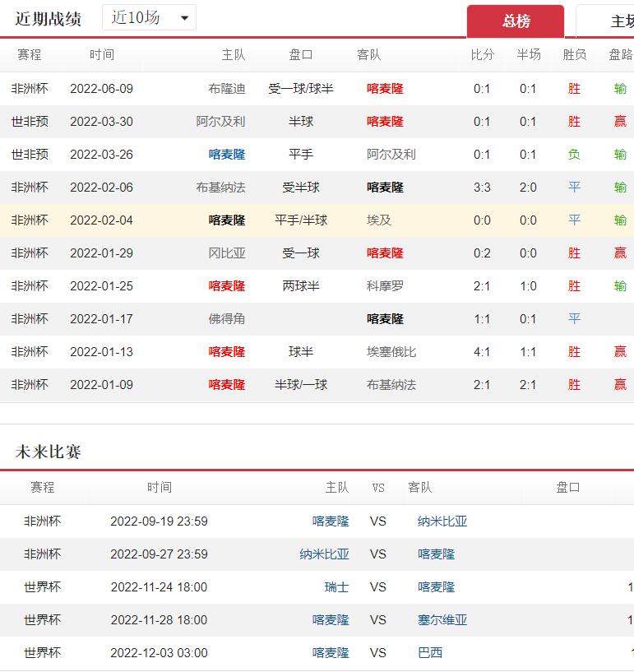
Task: Click the 4:1 score cell
Action: (x=482, y=352)
